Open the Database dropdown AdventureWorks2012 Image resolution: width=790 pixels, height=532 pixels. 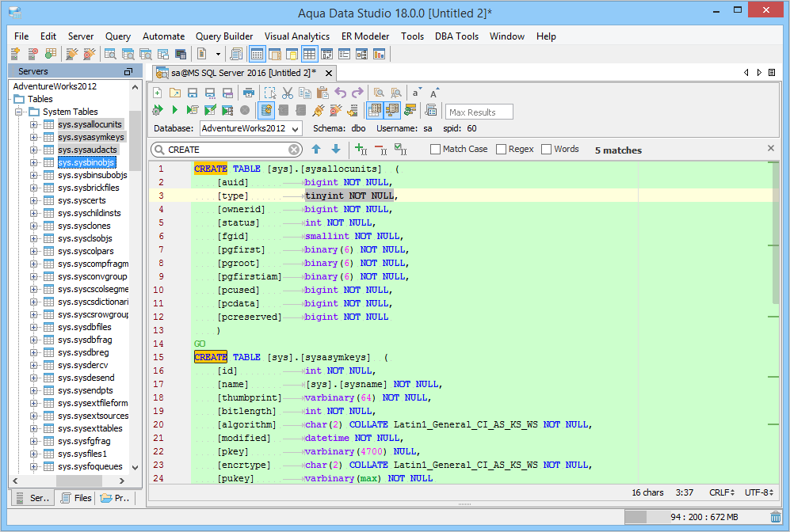[250, 128]
